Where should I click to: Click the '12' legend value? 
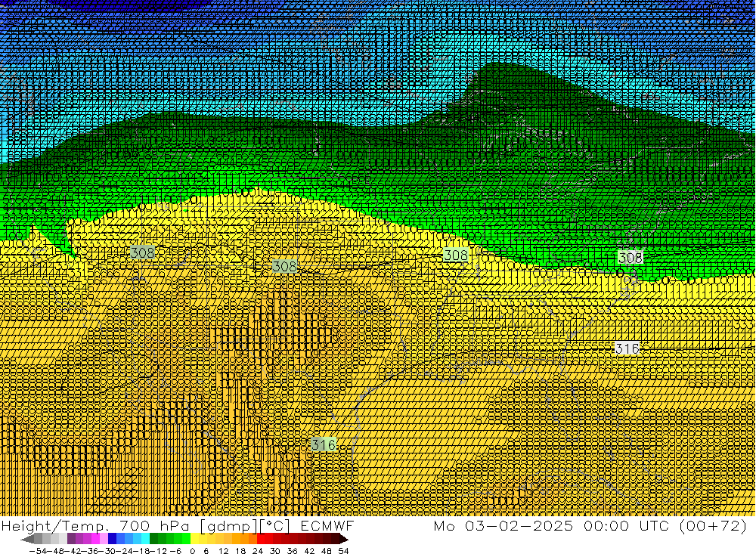[223, 551]
